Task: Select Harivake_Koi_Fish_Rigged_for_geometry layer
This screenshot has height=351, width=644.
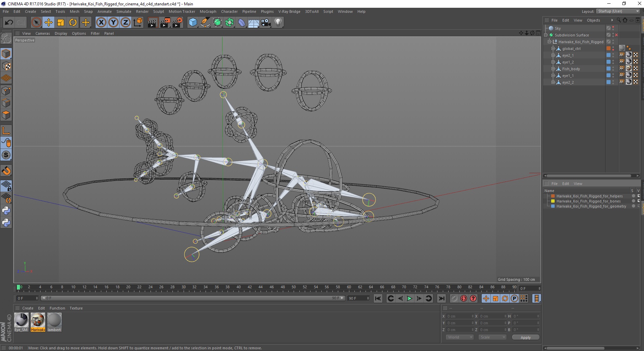Action: [x=591, y=206]
